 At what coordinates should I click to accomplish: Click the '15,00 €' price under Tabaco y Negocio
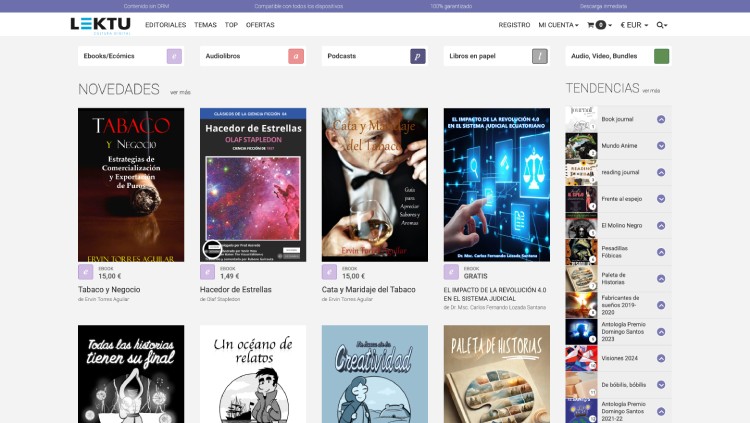[110, 276]
